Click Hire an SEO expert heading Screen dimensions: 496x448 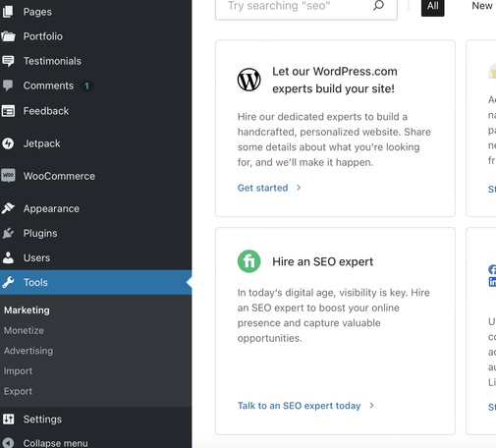pyautogui.click(x=322, y=261)
